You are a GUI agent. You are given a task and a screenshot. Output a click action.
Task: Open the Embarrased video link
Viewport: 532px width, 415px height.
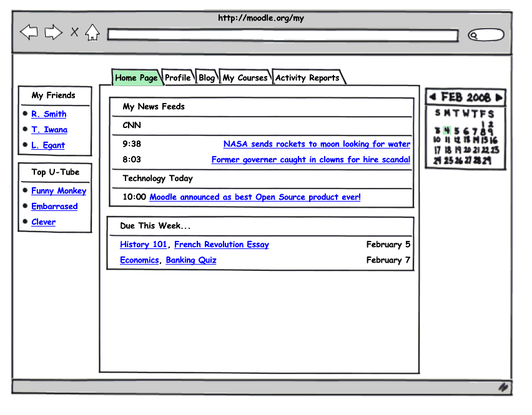coord(54,206)
